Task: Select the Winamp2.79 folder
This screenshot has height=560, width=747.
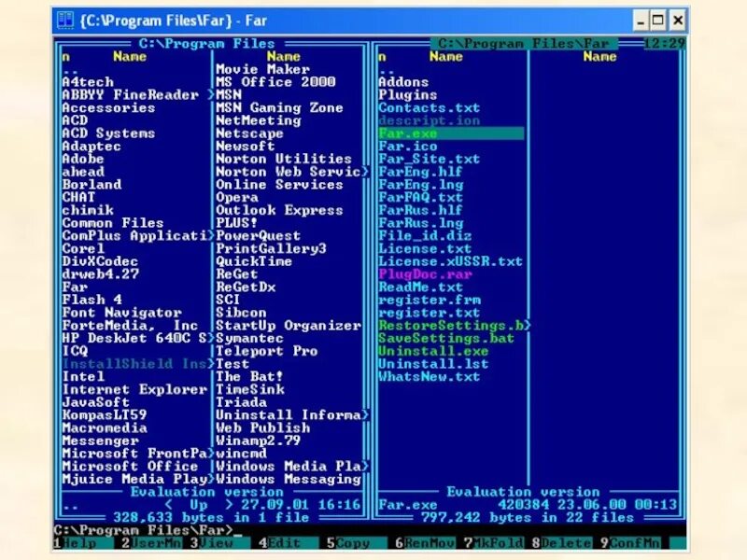Action: (259, 441)
